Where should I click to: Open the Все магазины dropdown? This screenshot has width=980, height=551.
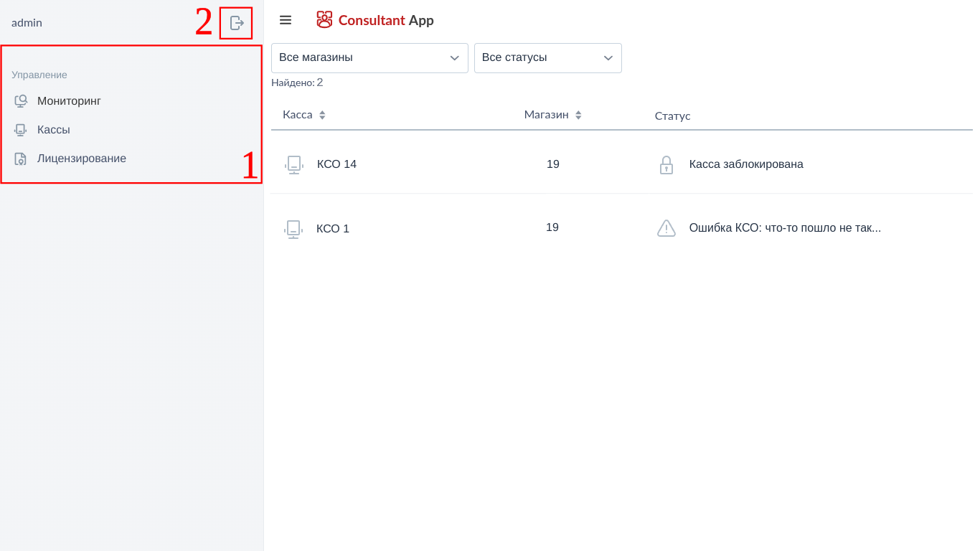[x=369, y=58]
